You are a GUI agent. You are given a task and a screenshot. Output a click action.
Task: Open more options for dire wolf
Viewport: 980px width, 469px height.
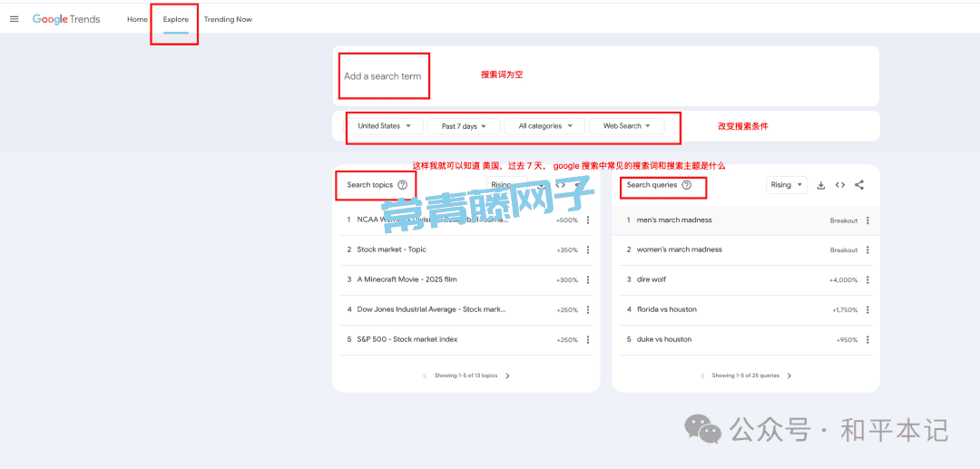click(x=867, y=279)
